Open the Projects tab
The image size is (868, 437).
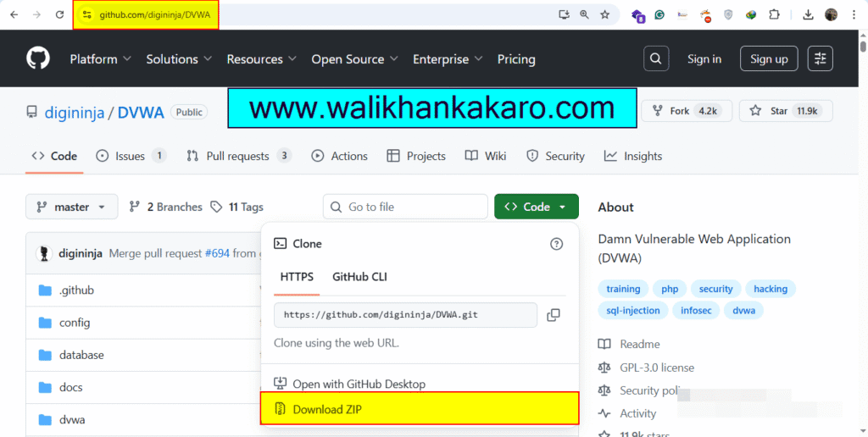click(x=416, y=156)
